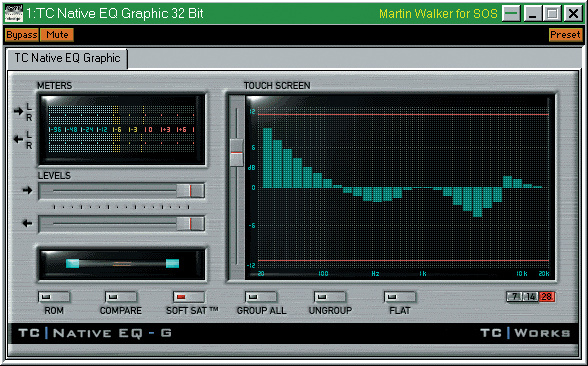Click the input level arrow icon

click(x=27, y=190)
